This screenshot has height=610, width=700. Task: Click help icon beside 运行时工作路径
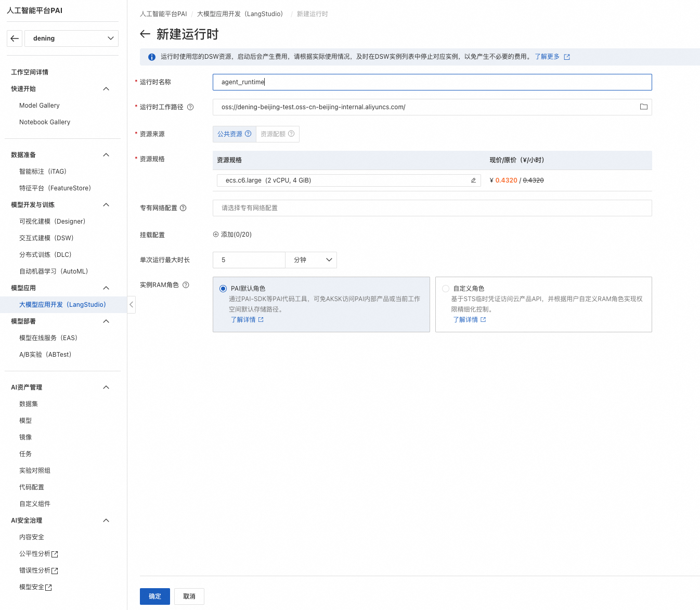[190, 107]
